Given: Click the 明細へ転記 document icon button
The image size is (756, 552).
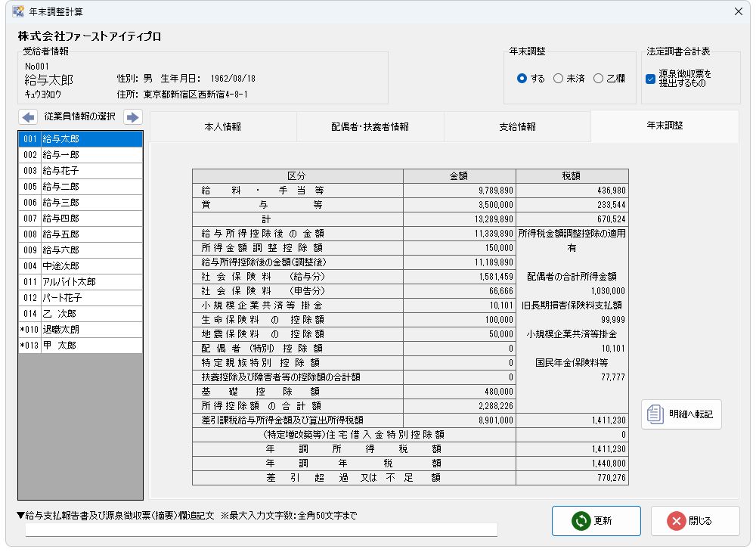Looking at the screenshot, I should point(681,414).
